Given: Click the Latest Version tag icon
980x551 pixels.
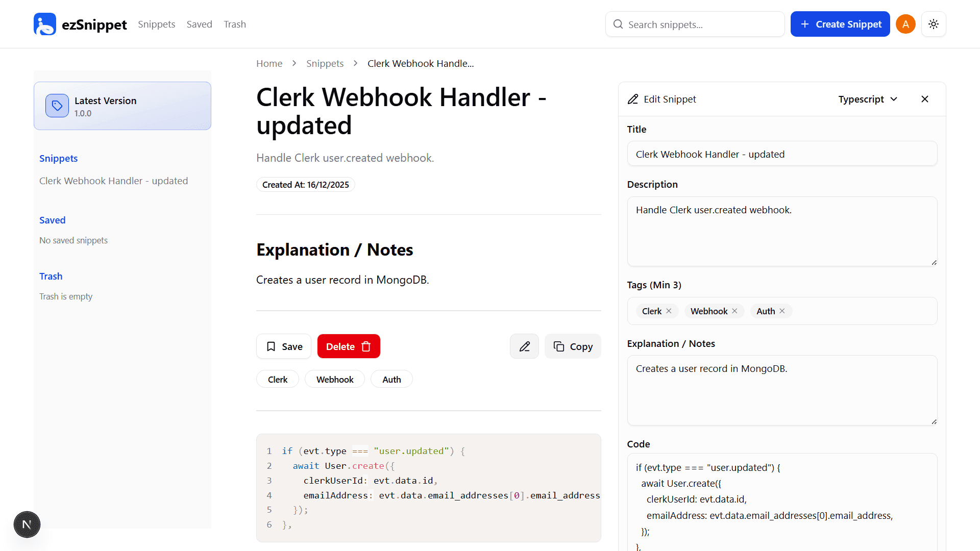Looking at the screenshot, I should 57,106.
